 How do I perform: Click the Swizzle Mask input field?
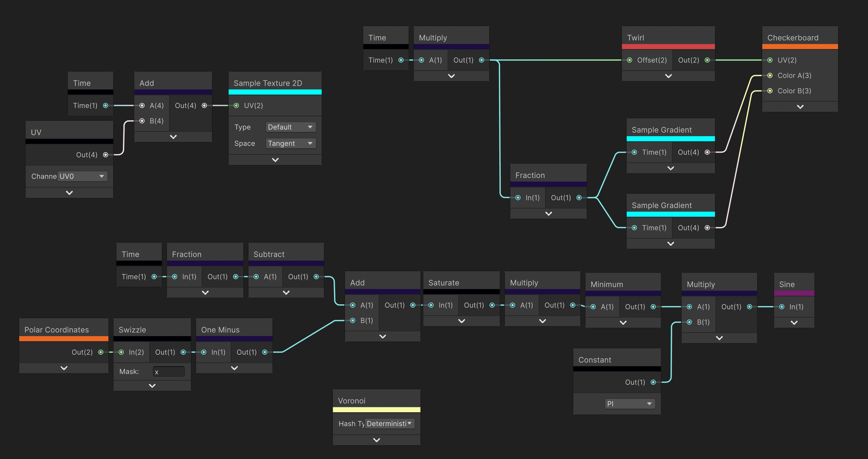(168, 372)
